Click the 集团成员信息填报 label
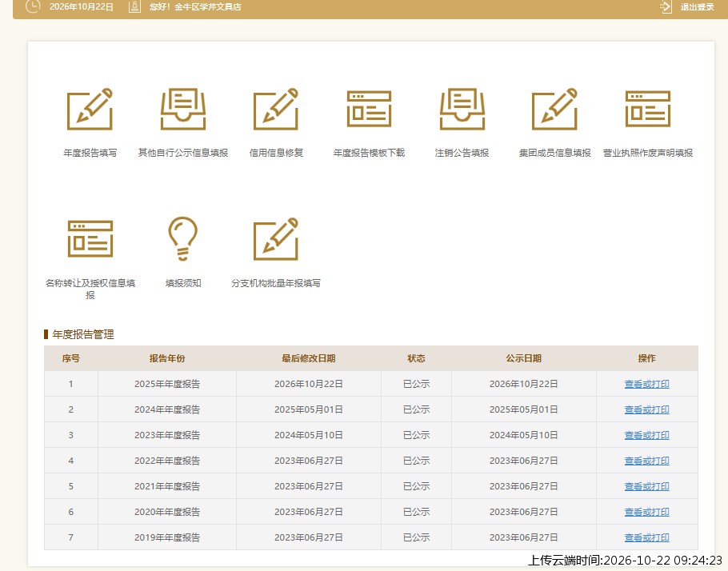The width and height of the screenshot is (728, 571). (x=555, y=153)
